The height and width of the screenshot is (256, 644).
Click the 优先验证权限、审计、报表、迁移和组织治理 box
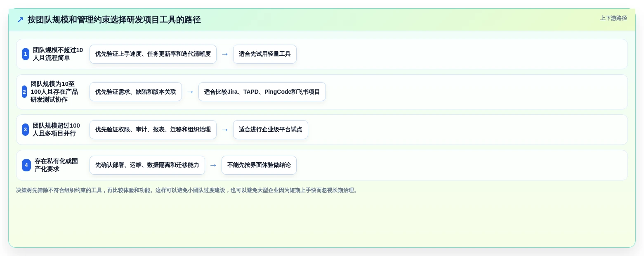point(153,130)
